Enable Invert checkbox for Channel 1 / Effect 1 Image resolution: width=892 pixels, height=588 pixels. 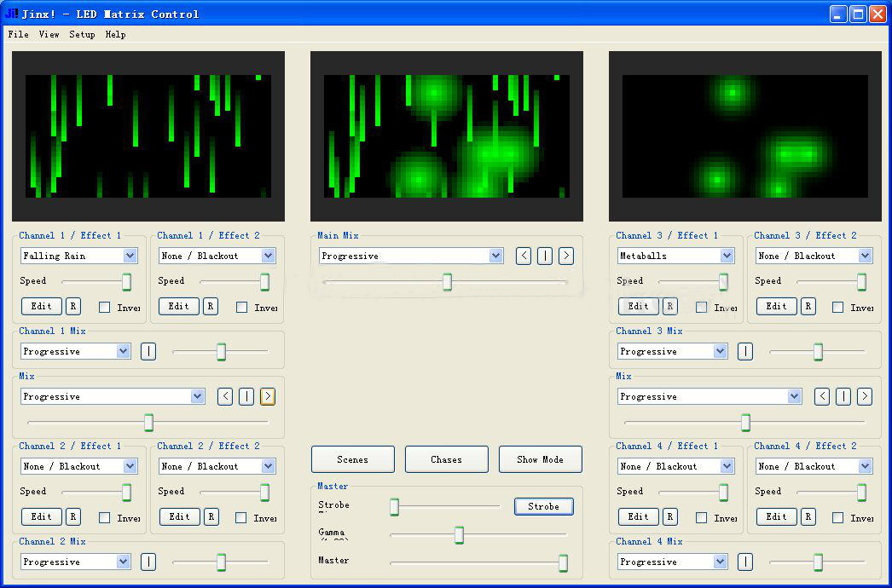[x=105, y=307]
